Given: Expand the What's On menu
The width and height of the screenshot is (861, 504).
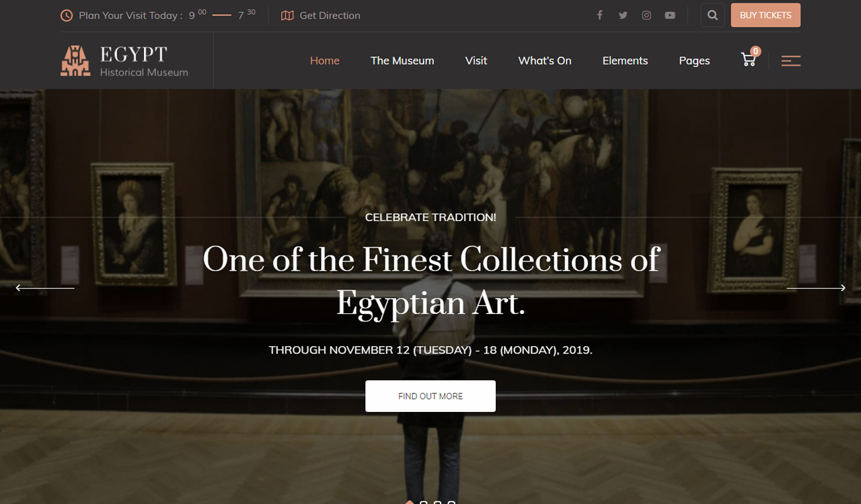Looking at the screenshot, I should click(545, 60).
